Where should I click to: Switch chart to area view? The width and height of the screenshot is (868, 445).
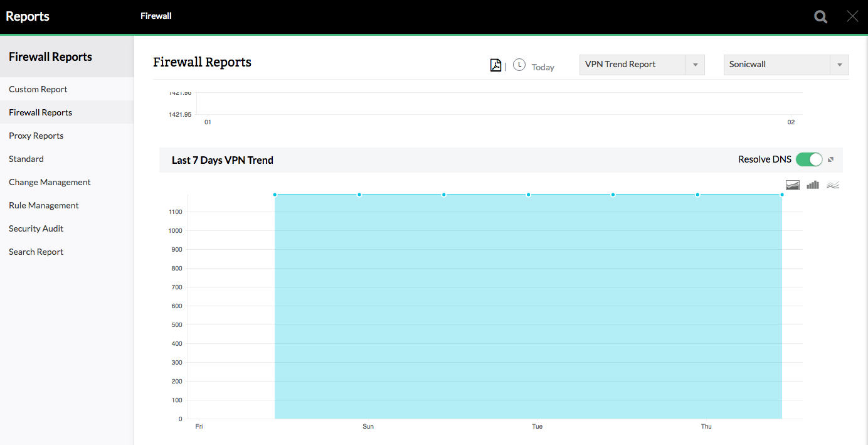pos(792,185)
